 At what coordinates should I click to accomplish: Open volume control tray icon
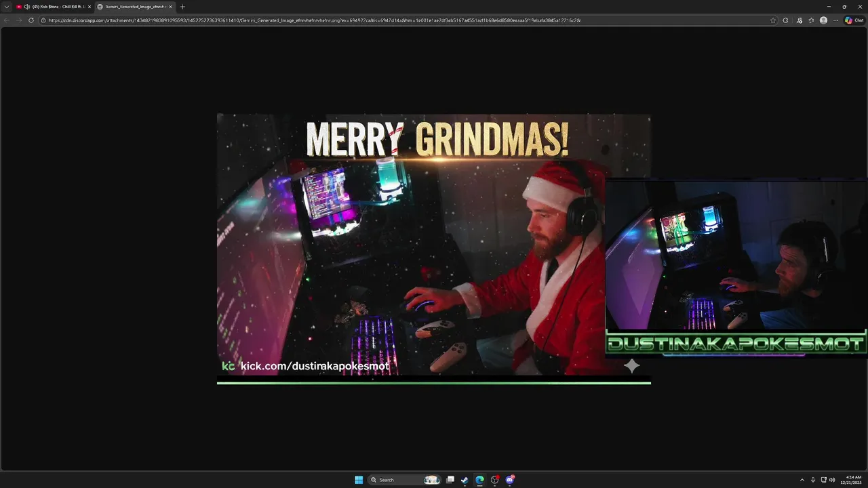[x=832, y=480]
